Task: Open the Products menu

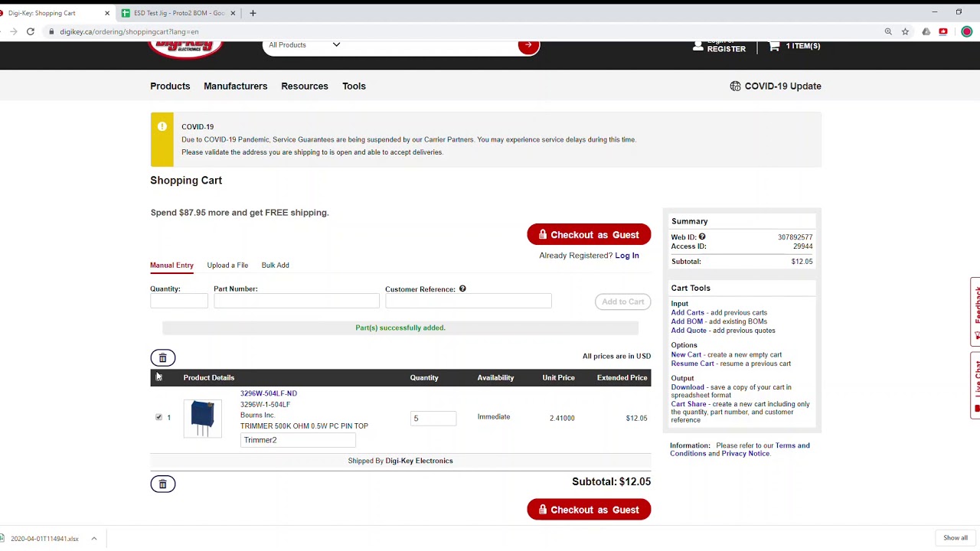Action: click(170, 86)
